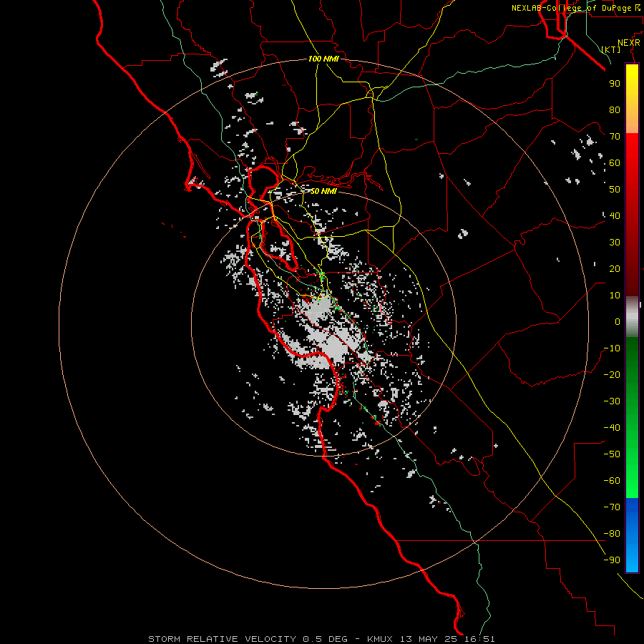Click the 100 NMI range ring label

click(323, 59)
